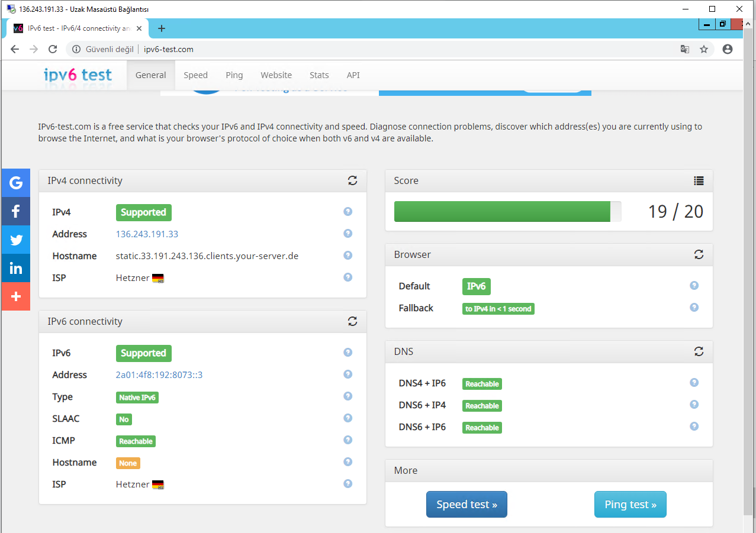Image resolution: width=756 pixels, height=533 pixels.
Task: Open help for IPv4 ISP row
Action: coord(348,277)
